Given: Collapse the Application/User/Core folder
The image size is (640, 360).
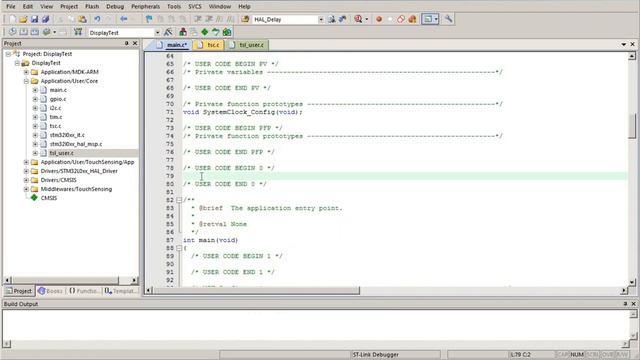Looking at the screenshot, I should 26,81.
